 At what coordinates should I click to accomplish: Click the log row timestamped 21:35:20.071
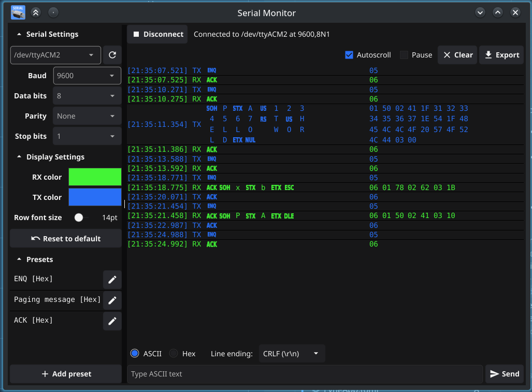click(325, 197)
